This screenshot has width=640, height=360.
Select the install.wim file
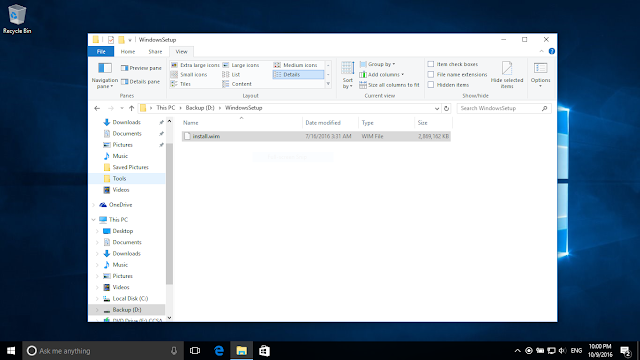(316, 136)
